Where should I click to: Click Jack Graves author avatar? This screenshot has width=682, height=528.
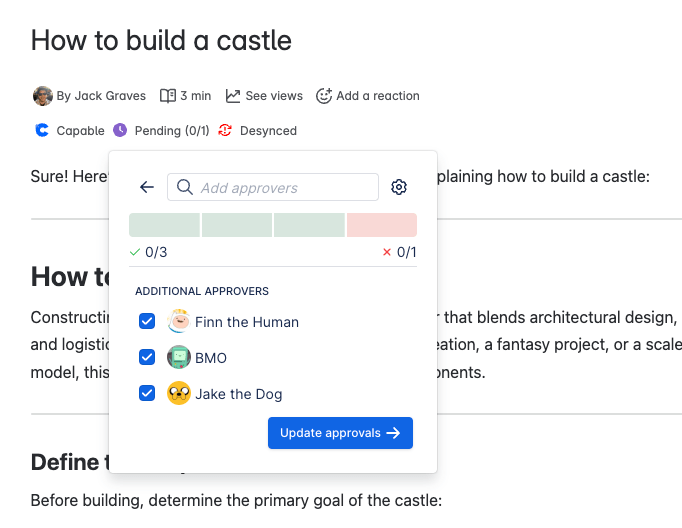pos(42,96)
